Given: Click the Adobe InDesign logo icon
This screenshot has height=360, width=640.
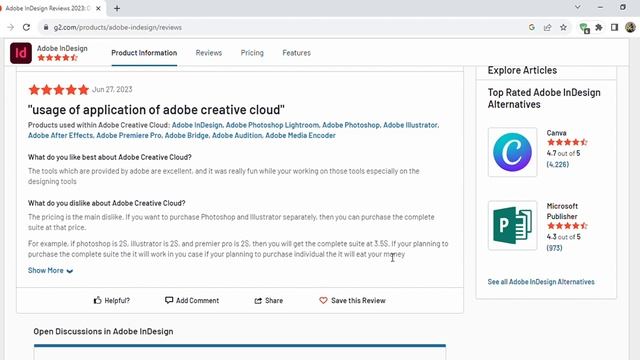Looking at the screenshot, I should pyautogui.click(x=21, y=53).
